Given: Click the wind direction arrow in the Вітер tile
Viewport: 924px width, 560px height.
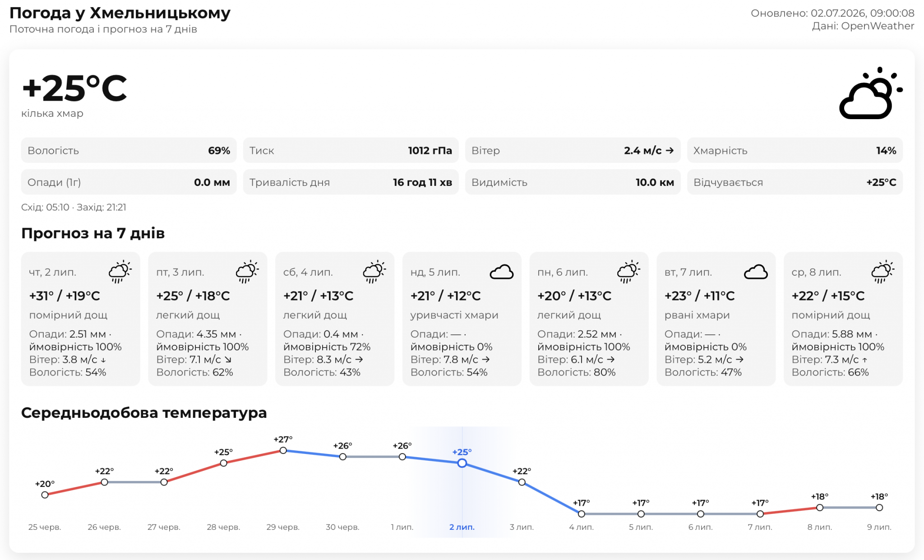Looking at the screenshot, I should click(670, 151).
